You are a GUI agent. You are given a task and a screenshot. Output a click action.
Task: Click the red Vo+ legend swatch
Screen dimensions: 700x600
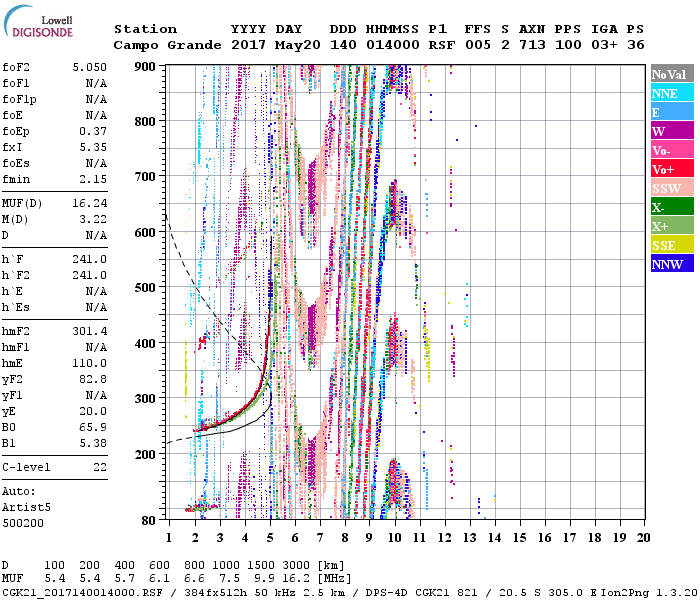(672, 169)
